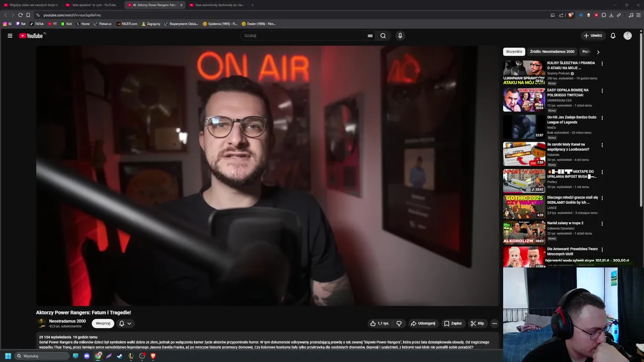Viewport: 644px width, 362px height.
Task: Open FACEIT.com bookmark
Action: coord(127,24)
